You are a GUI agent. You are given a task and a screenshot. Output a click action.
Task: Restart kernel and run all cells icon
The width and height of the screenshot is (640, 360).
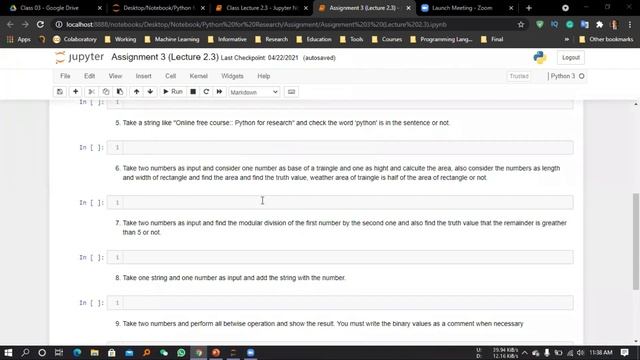(x=219, y=92)
